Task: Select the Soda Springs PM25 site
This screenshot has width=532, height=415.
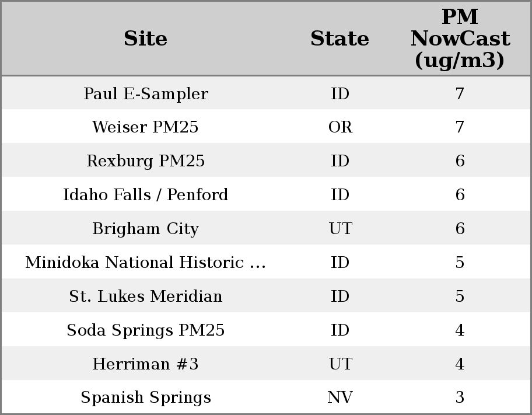Action: [145, 330]
